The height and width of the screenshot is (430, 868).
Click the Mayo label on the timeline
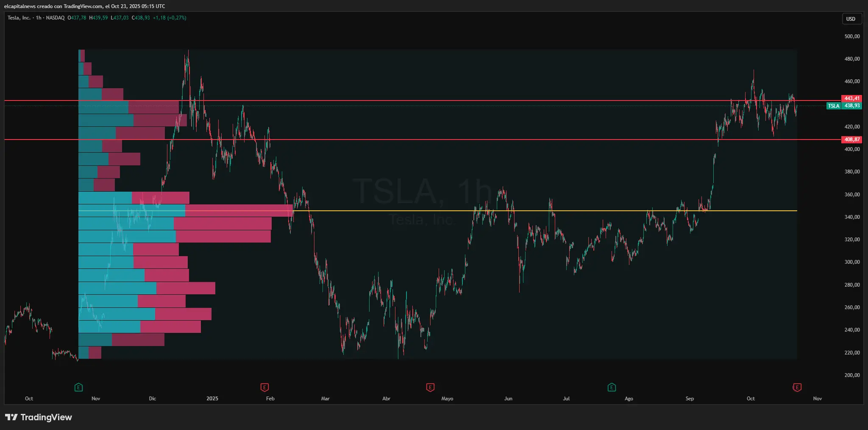pos(447,399)
